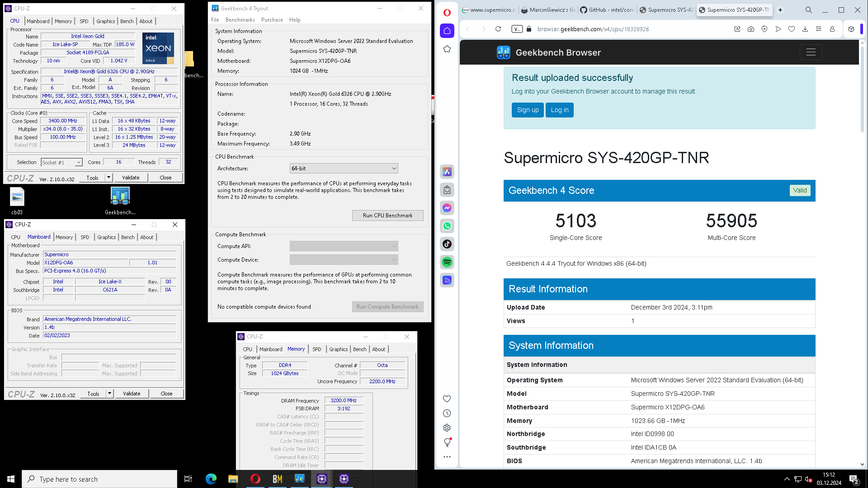Viewport: 868px width, 488px height.
Task: Click Opera bookmarks star sidebar icon
Action: tap(447, 49)
